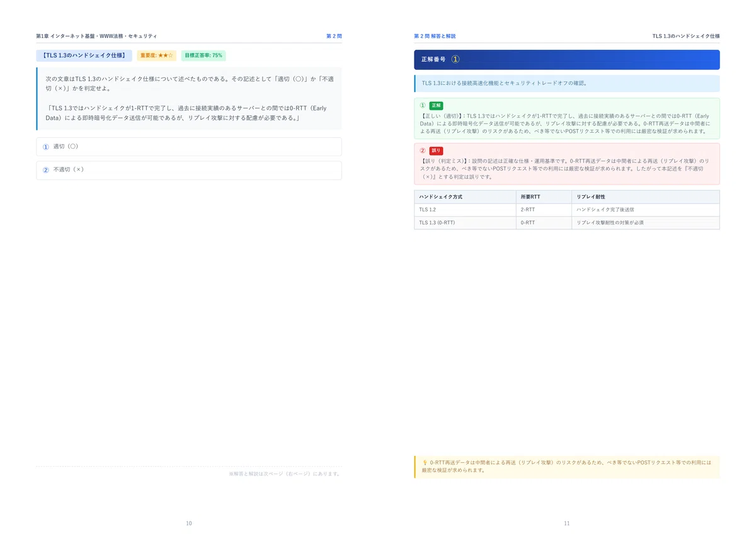
Task: Click page number 10
Action: [x=189, y=523]
